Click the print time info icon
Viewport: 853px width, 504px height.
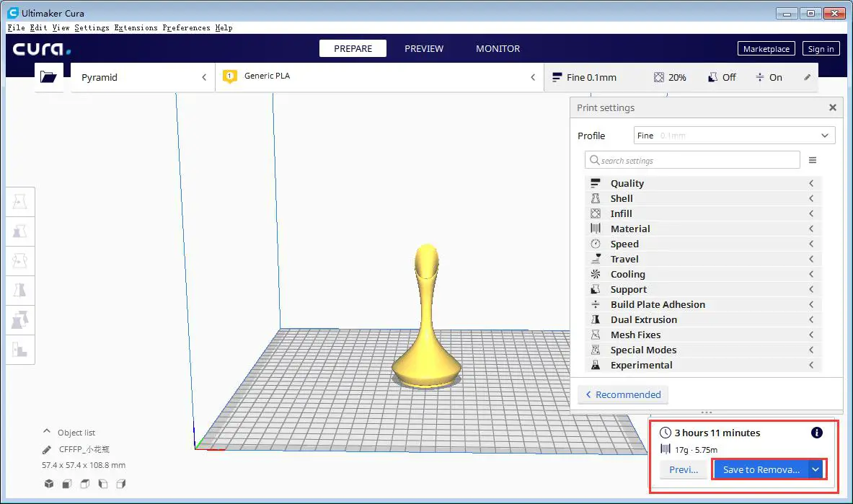[x=816, y=433]
